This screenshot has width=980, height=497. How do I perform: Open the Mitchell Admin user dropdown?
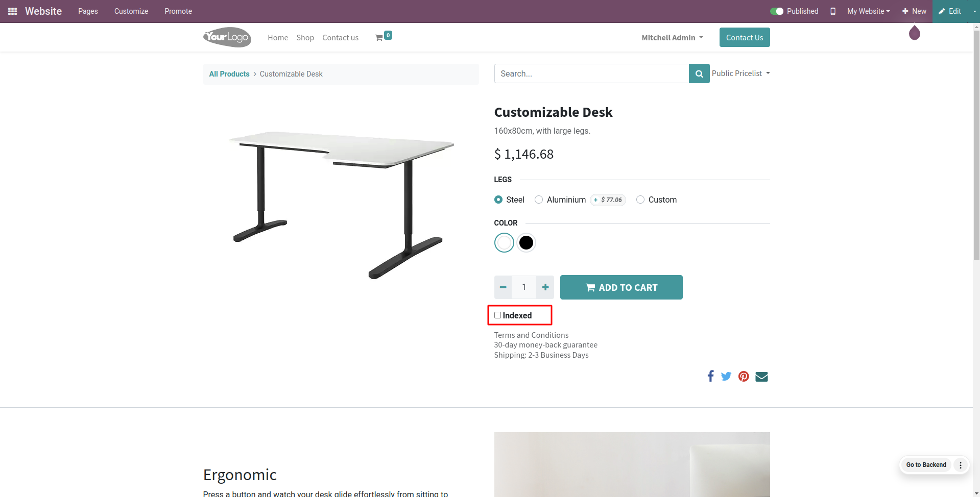click(672, 38)
